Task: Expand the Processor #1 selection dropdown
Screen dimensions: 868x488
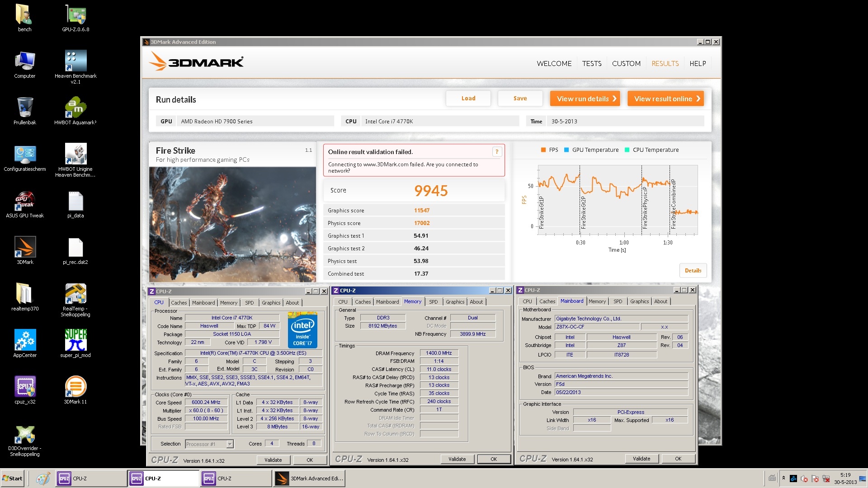Action: point(230,444)
